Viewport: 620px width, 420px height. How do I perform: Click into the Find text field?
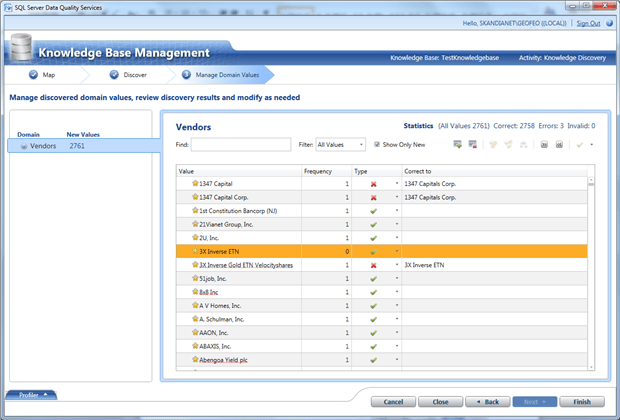pyautogui.click(x=241, y=145)
